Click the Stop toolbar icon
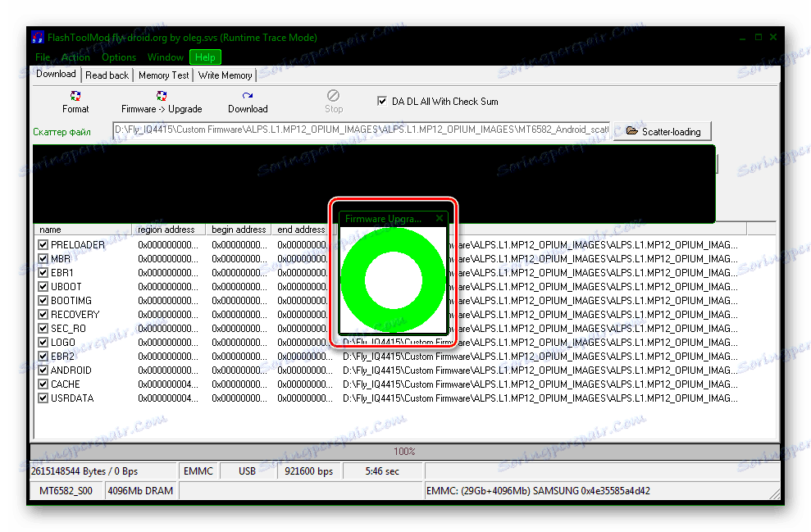Image resolution: width=811 pixels, height=532 pixels. click(x=334, y=96)
